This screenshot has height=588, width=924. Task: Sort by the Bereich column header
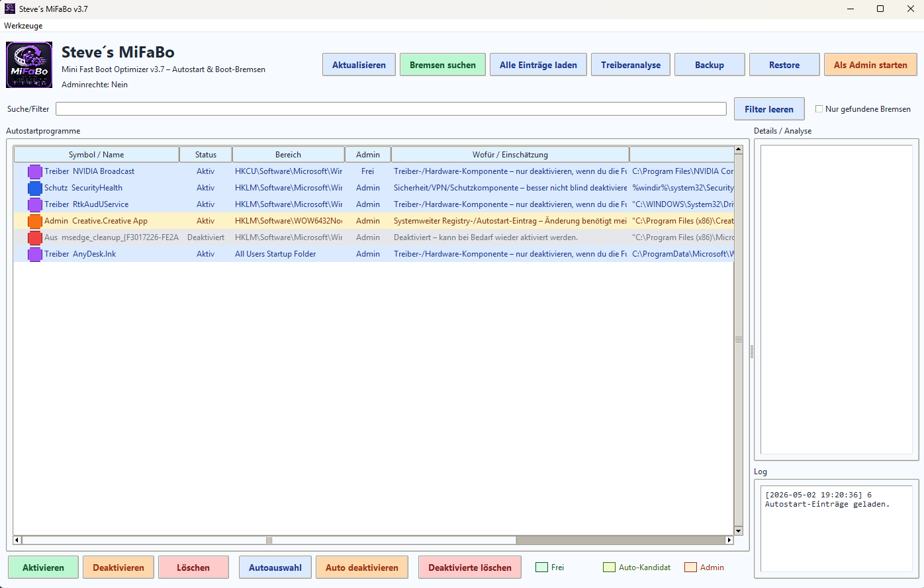tap(289, 155)
